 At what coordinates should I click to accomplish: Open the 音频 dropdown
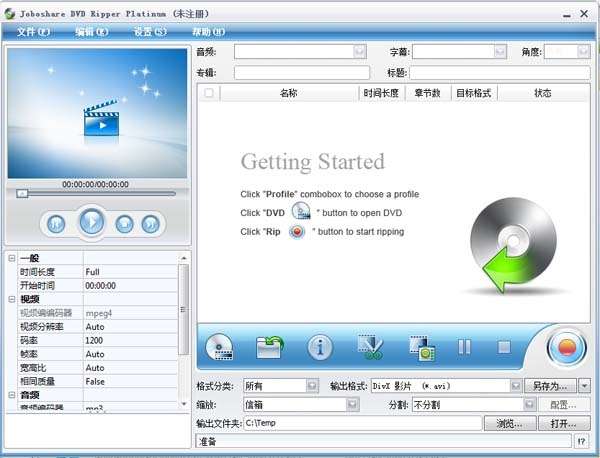(359, 51)
